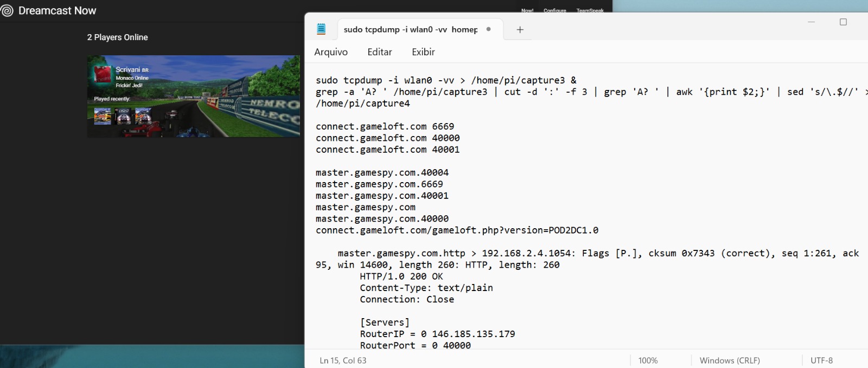Click the Notepad app icon in the title bar
The image size is (868, 368).
pyautogui.click(x=321, y=29)
